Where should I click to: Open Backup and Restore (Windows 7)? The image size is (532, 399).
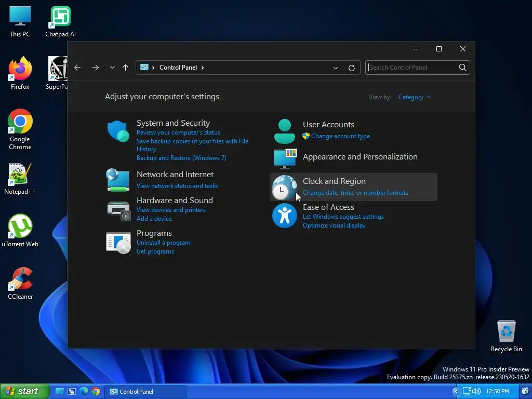[181, 158]
